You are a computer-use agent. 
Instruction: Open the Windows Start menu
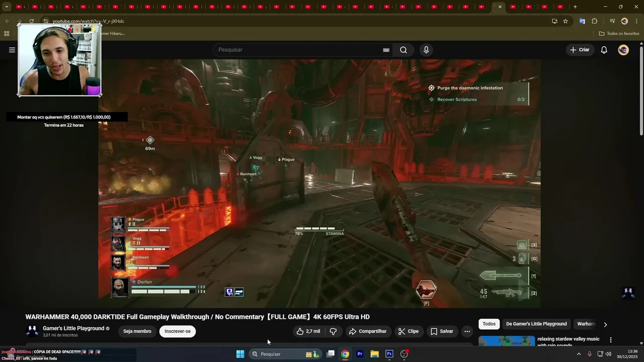coord(240,354)
